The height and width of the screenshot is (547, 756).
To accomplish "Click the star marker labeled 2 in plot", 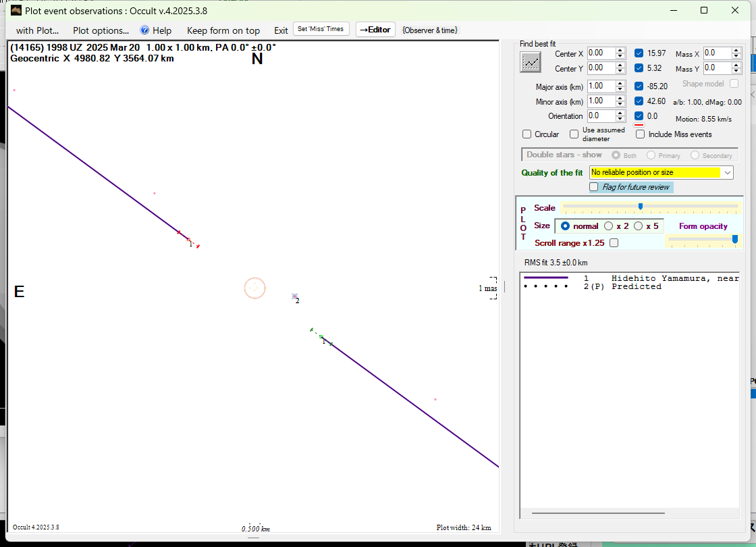I will pyautogui.click(x=294, y=296).
